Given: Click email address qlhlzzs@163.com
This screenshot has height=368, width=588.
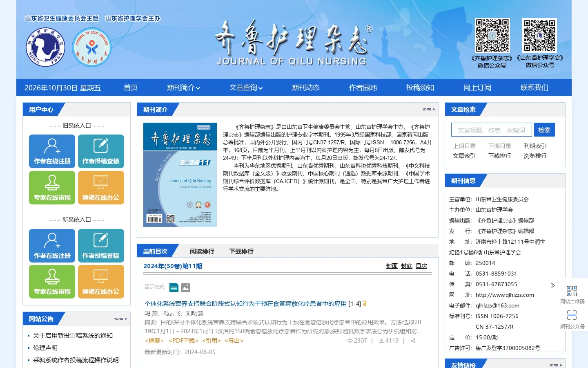Looking at the screenshot, I should (x=497, y=305).
